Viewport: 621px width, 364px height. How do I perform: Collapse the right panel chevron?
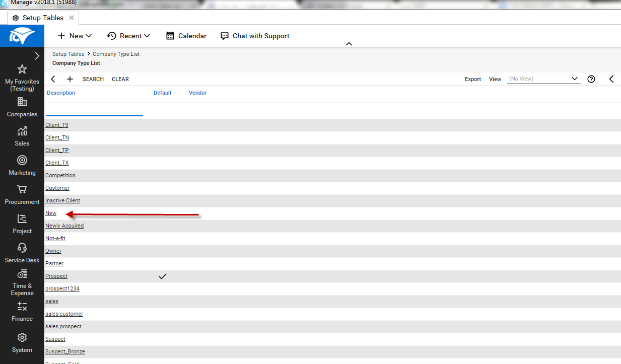click(x=611, y=79)
